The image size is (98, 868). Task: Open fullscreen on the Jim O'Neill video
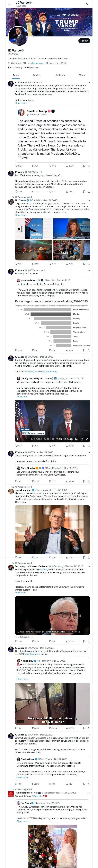(87, 439)
